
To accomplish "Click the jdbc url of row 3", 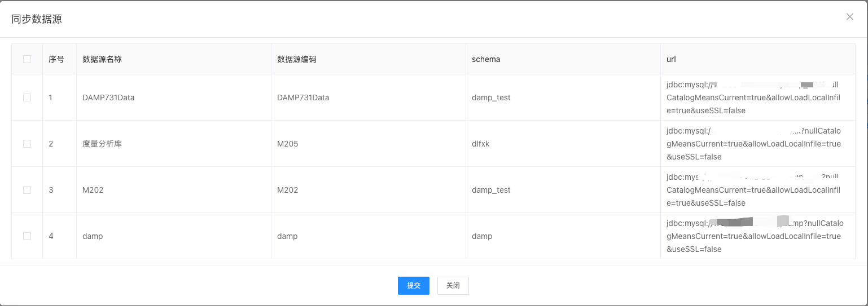I will [753, 190].
